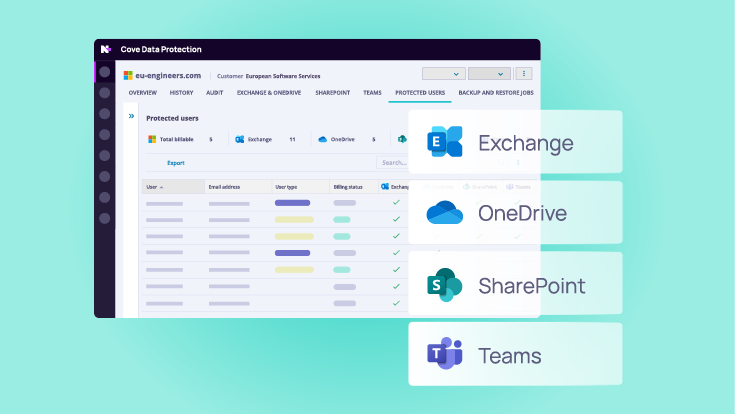Screen dimensions: 736x414
Task: Click the Total billable Microsoft icon
Action: [x=152, y=139]
